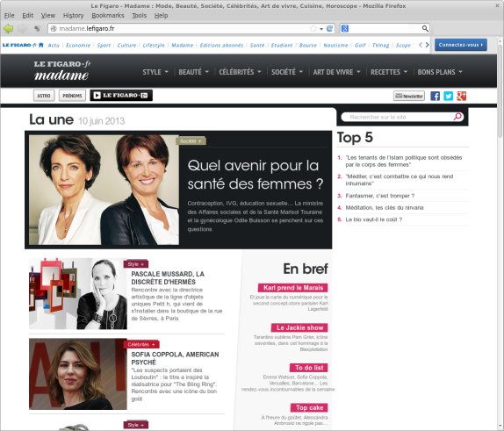Screen dimensions: 504x431
Task: Follow the Economie link in top bar
Action: point(78,46)
